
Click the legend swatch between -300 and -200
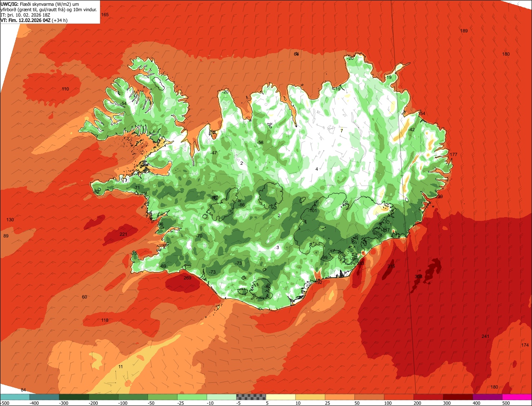[x=74, y=397]
